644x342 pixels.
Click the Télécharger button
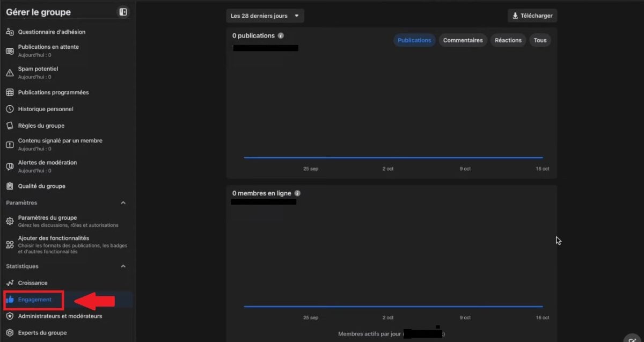pos(532,16)
